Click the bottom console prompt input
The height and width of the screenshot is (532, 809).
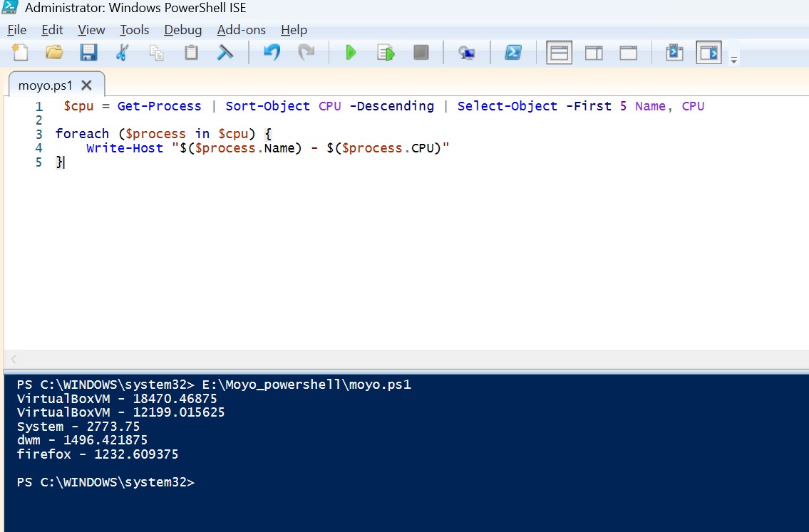(x=105, y=483)
